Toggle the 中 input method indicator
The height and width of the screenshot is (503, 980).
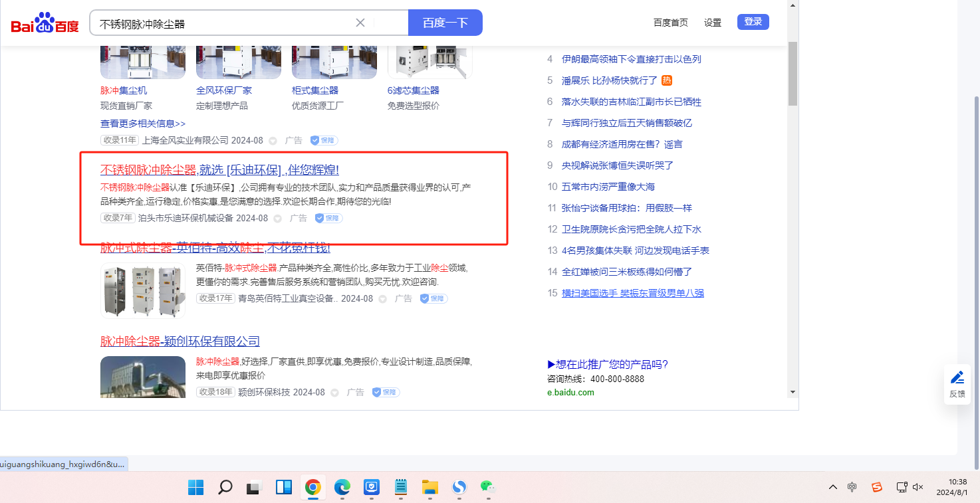tap(852, 487)
